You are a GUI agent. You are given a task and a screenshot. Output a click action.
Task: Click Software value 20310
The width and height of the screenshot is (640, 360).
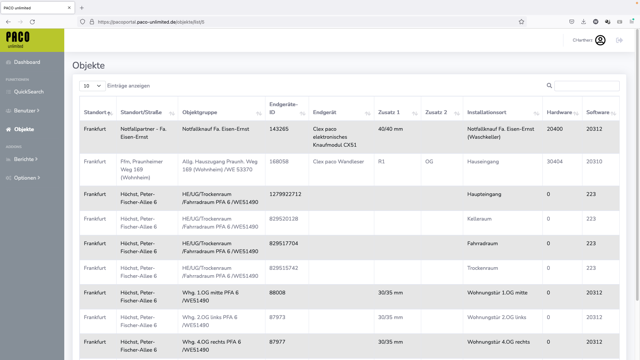tap(594, 162)
